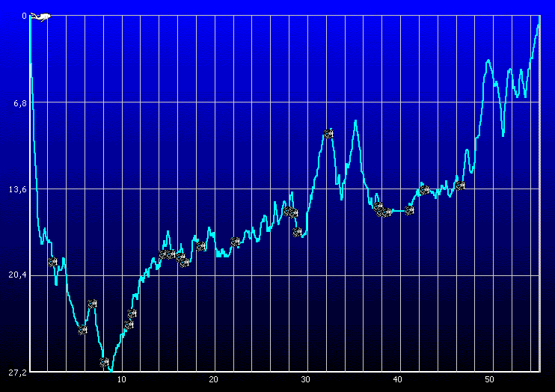Viewport: 555px width, 392px height.
Task: Select the camera marker at 24 m near minute 6
Action: click(x=82, y=330)
